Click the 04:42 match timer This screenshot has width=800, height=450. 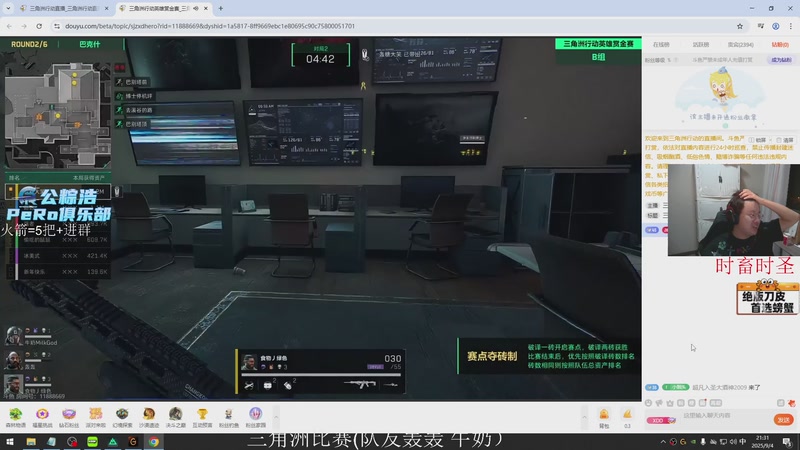[x=320, y=59]
